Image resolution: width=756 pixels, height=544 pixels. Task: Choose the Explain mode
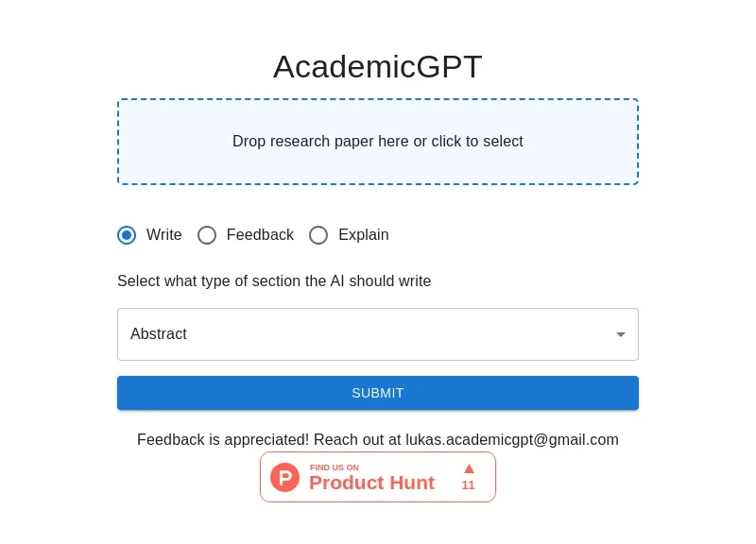pyautogui.click(x=318, y=235)
